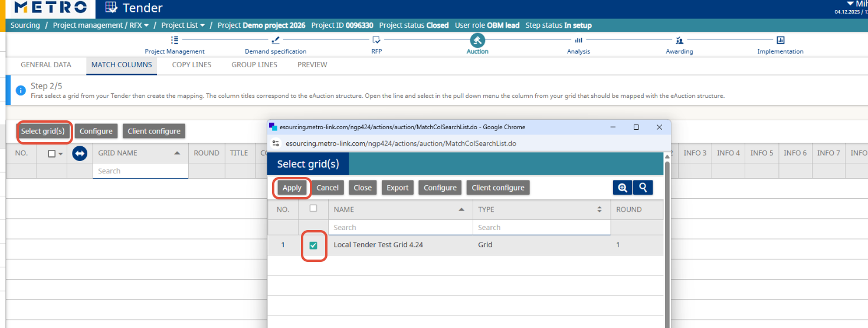Open the Project Management step icon
The width and height of the screenshot is (868, 328).
click(175, 40)
